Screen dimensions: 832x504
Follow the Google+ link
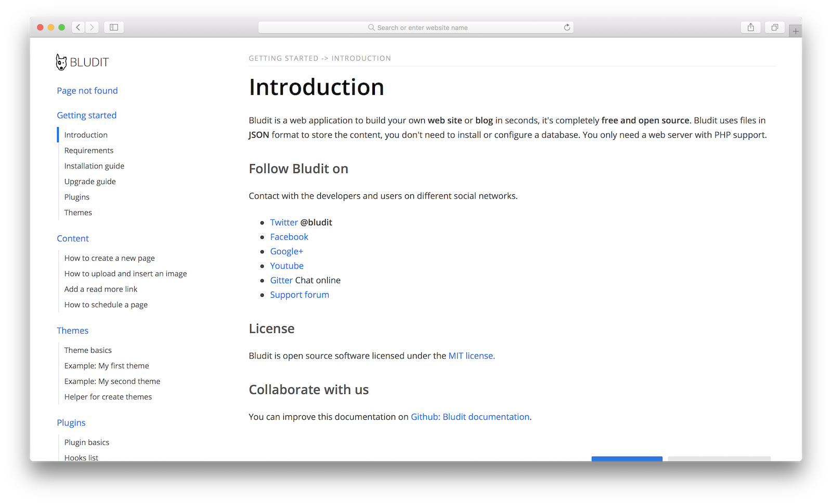click(287, 251)
